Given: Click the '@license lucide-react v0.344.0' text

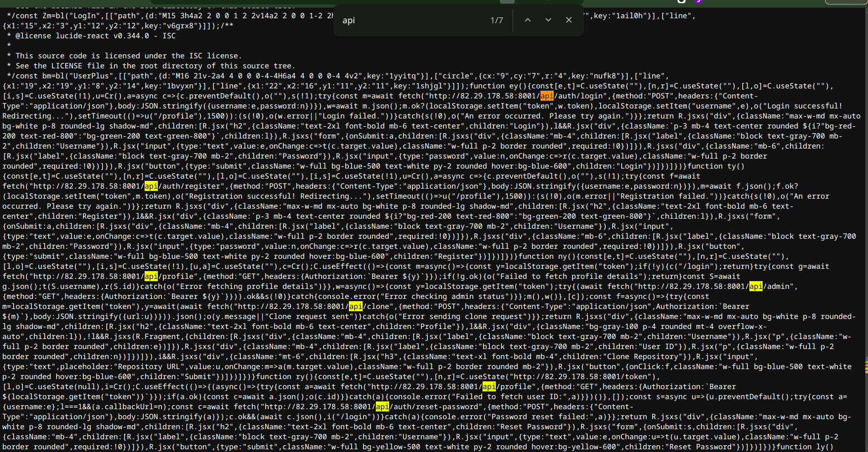Looking at the screenshot, I should 82,36.
